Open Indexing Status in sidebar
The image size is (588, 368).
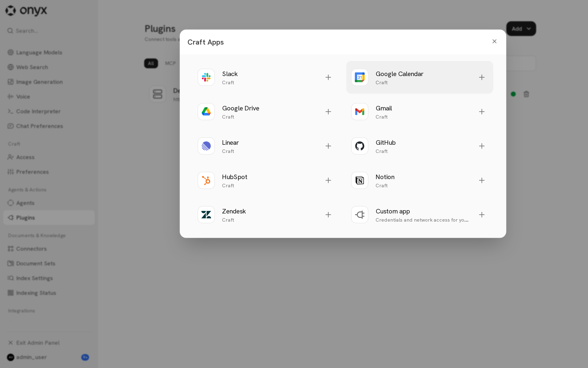49,293
